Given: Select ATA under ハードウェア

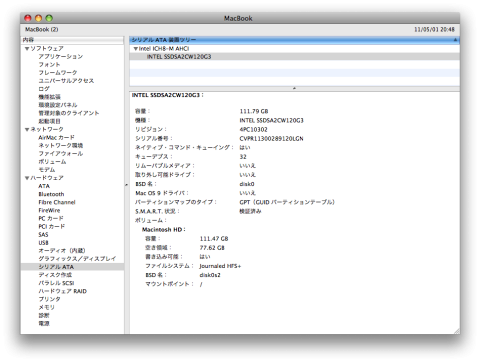Looking at the screenshot, I should (x=44, y=186).
